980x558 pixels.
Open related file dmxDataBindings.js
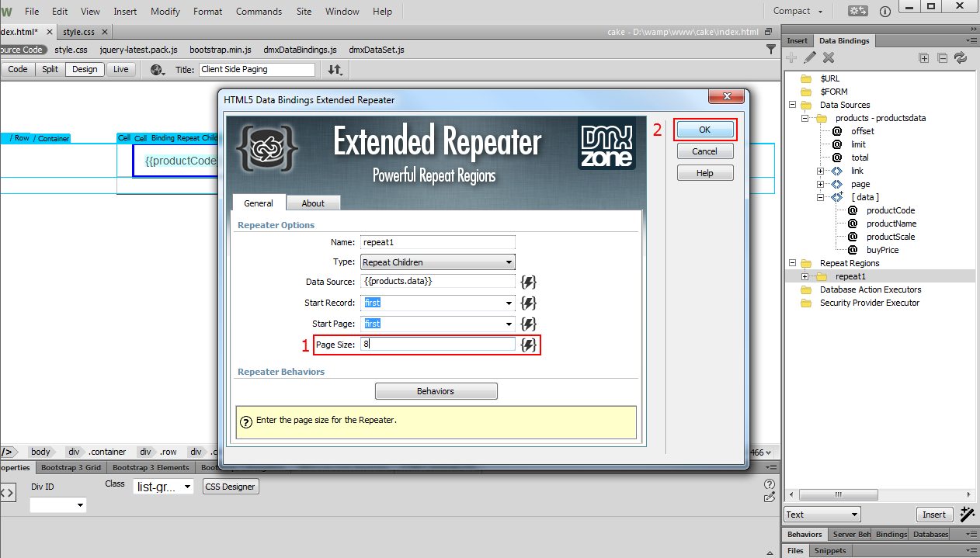300,50
